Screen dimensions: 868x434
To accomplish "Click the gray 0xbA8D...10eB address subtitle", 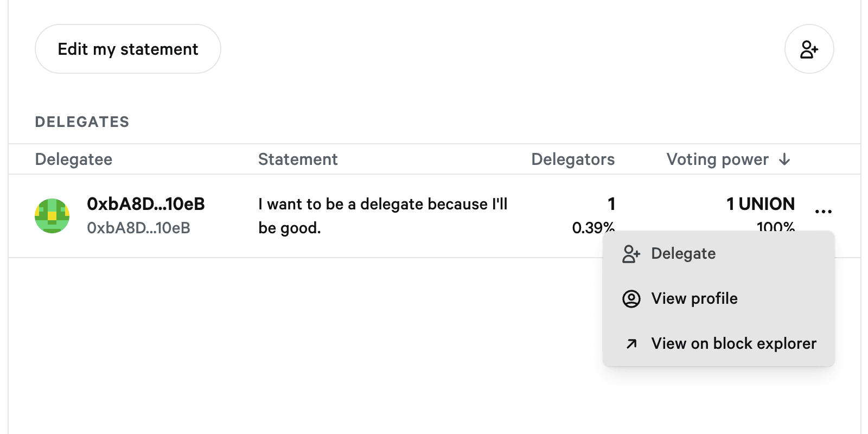I will tap(138, 228).
